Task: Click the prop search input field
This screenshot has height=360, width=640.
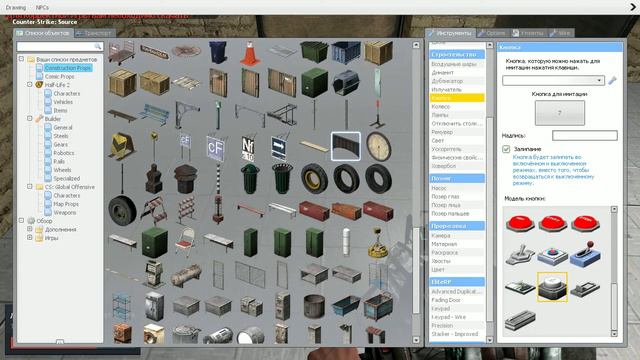Action: click(60, 47)
